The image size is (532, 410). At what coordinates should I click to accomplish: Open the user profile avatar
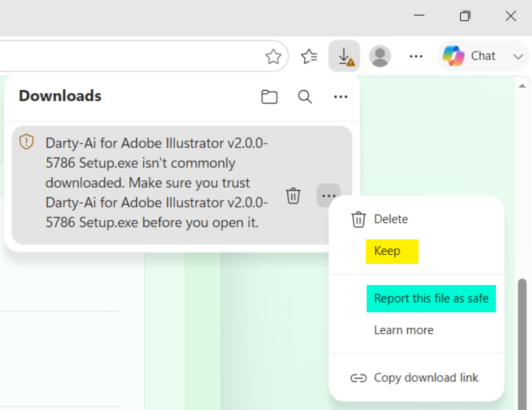point(380,56)
